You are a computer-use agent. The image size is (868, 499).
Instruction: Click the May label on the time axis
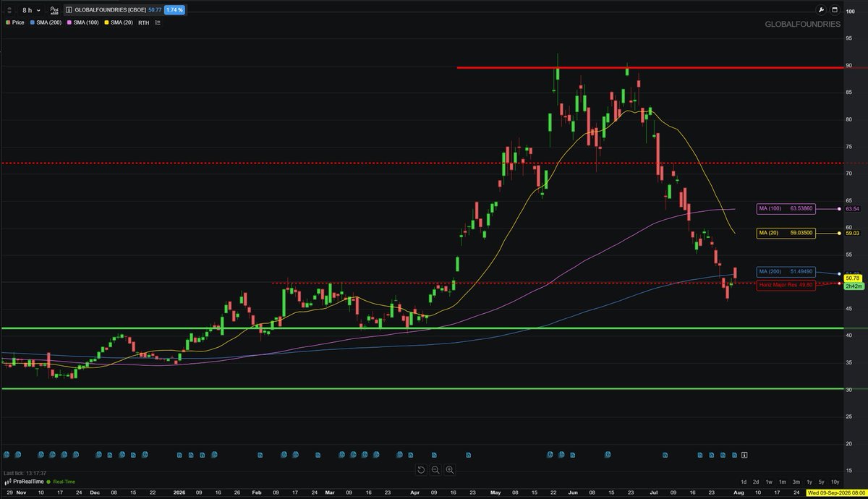[495, 492]
